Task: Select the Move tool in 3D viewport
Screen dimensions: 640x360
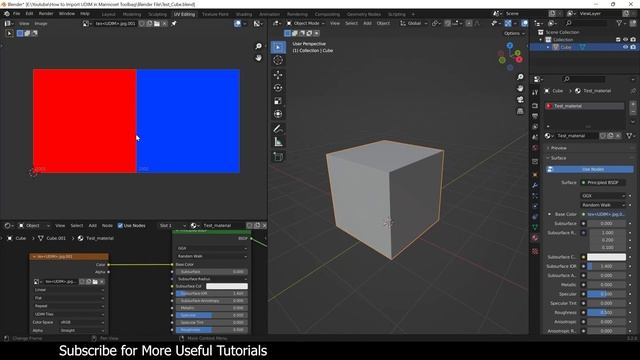Action: [278, 75]
